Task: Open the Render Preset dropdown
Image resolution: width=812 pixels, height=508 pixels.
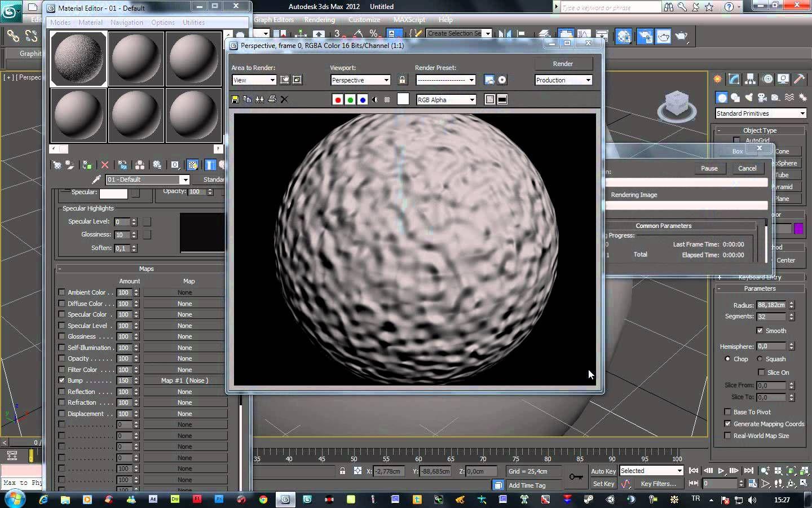Action: point(446,80)
